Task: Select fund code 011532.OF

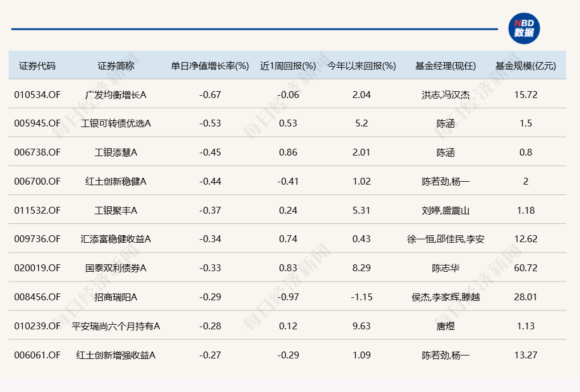Action: click(37, 210)
